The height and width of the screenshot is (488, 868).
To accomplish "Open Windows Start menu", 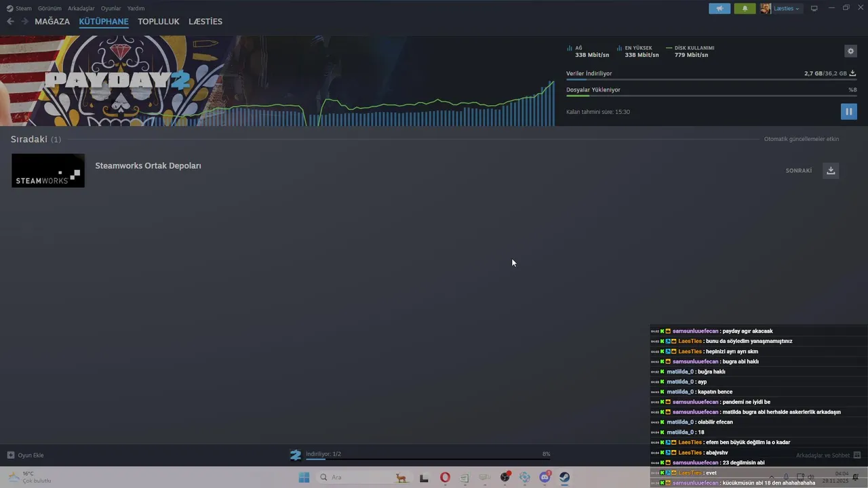I will [x=304, y=477].
